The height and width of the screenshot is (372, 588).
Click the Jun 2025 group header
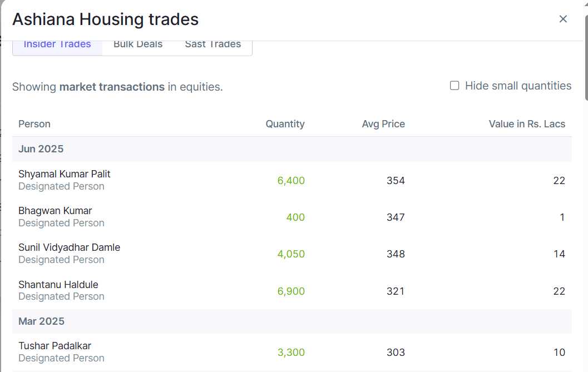point(41,149)
